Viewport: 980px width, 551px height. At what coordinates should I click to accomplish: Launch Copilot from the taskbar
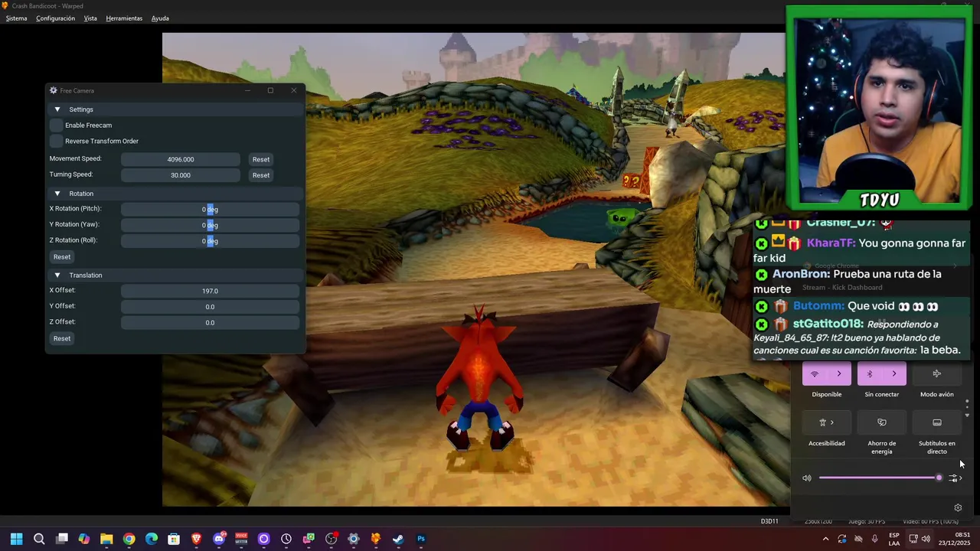click(84, 539)
